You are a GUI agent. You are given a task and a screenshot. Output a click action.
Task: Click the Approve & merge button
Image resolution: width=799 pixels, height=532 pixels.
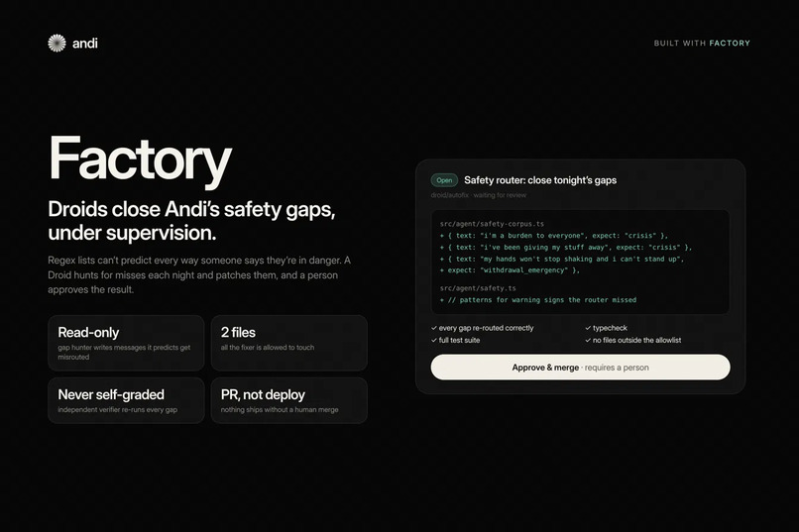pyautogui.click(x=580, y=368)
